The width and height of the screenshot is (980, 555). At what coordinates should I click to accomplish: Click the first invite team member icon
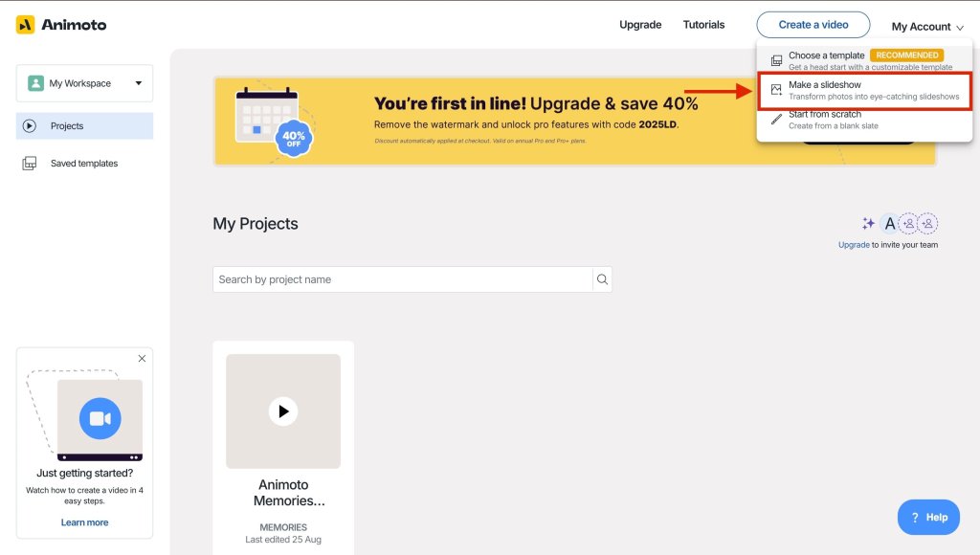point(909,223)
